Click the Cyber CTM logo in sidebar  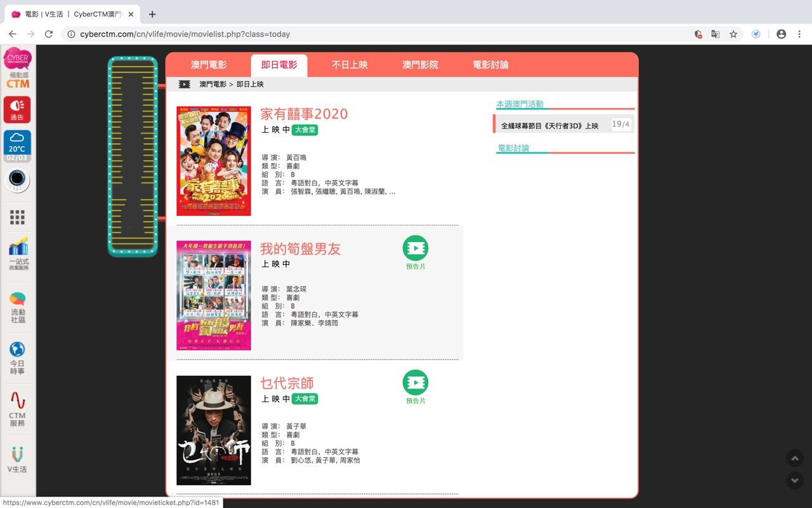click(x=17, y=69)
